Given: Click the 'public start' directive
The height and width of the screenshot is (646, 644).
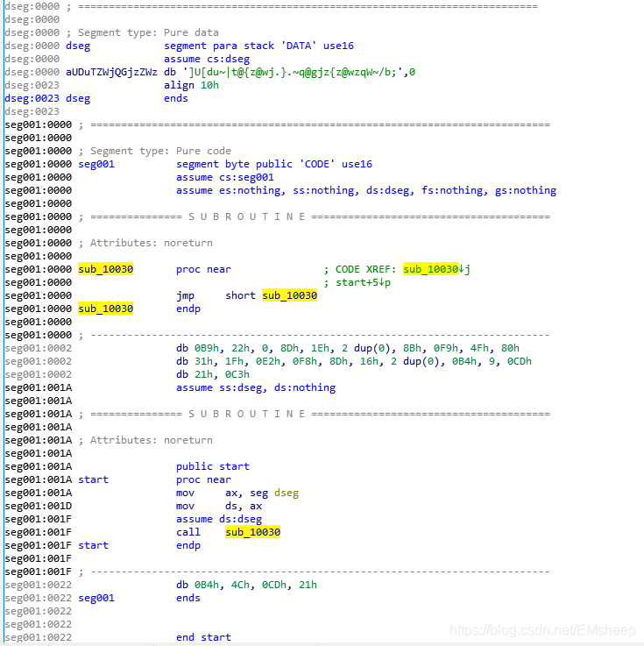Looking at the screenshot, I should [x=213, y=466].
